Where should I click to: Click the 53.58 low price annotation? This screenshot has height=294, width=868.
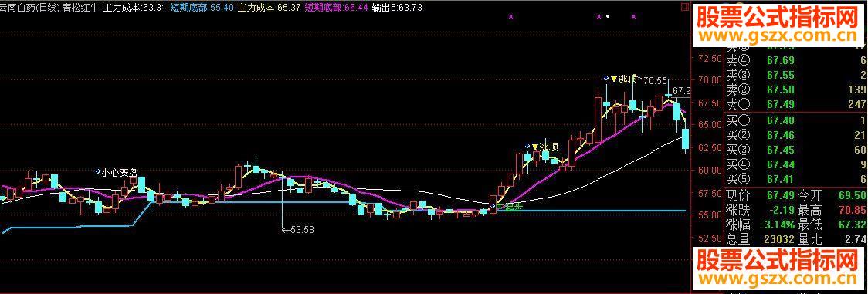298,230
